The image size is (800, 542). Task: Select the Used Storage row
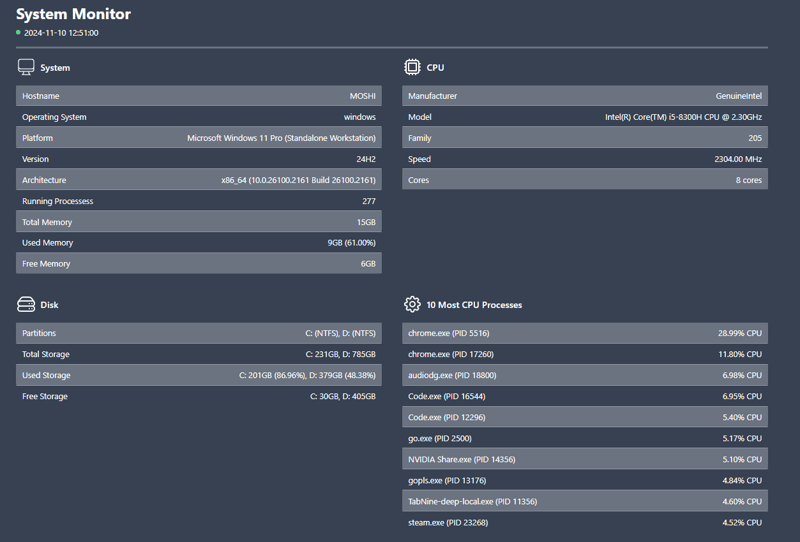point(198,375)
